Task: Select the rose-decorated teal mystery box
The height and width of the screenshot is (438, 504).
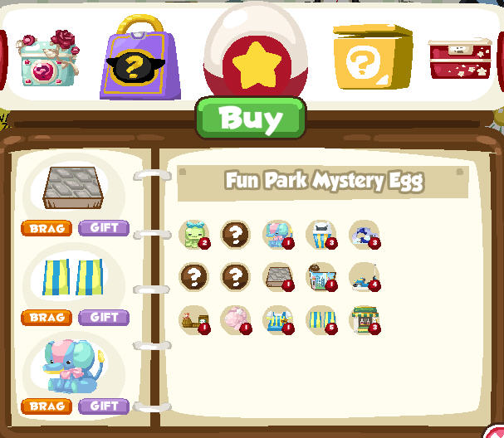Action: coord(48,58)
